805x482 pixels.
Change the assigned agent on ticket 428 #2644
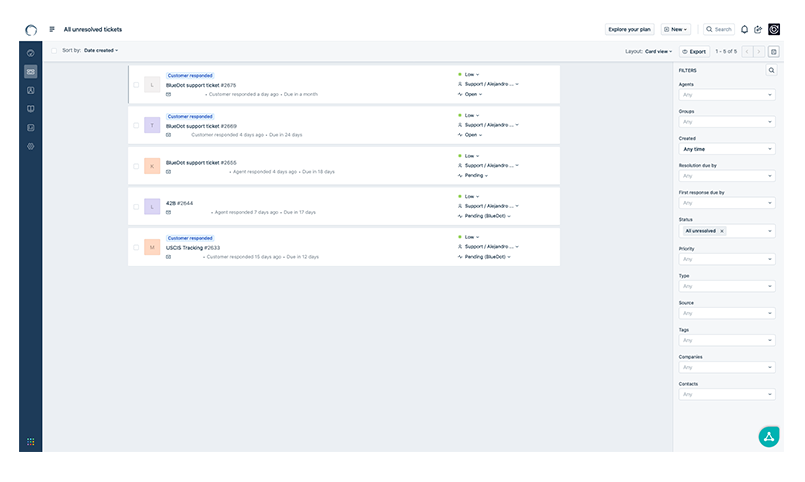488,206
